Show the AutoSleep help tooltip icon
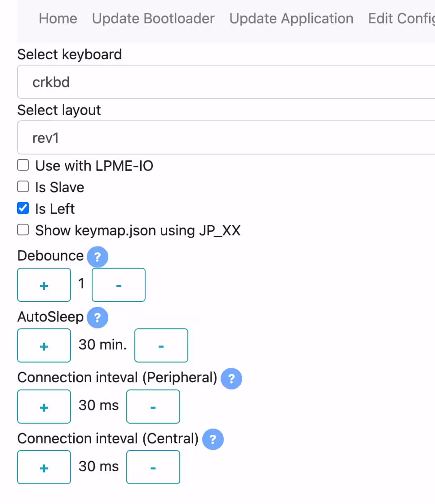The height and width of the screenshot is (504, 435). pyautogui.click(x=98, y=318)
